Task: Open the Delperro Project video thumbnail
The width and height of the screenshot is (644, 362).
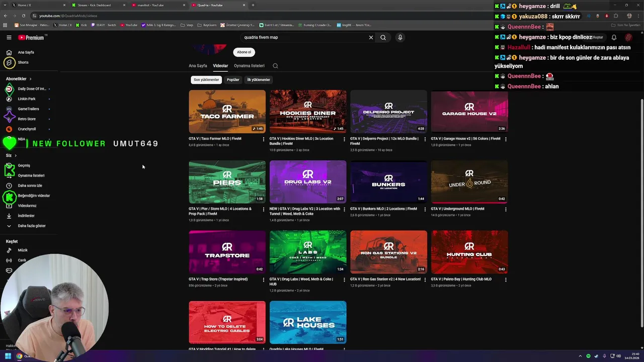Action: (388, 112)
